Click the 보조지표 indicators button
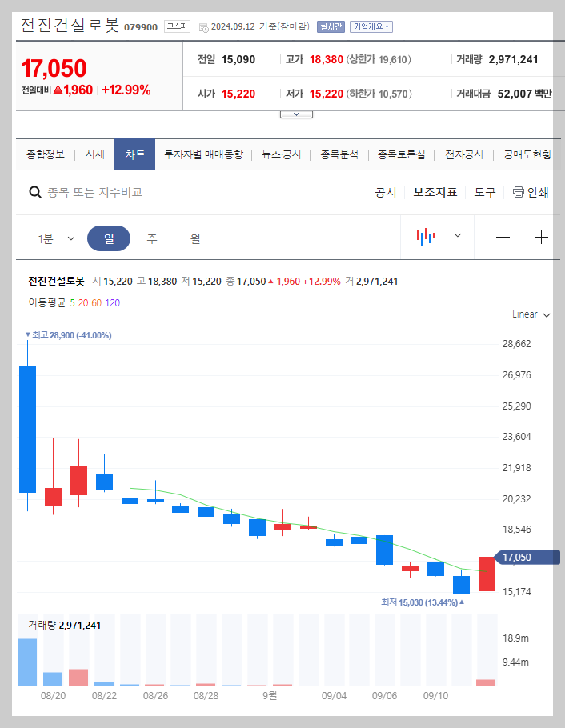 click(x=435, y=192)
